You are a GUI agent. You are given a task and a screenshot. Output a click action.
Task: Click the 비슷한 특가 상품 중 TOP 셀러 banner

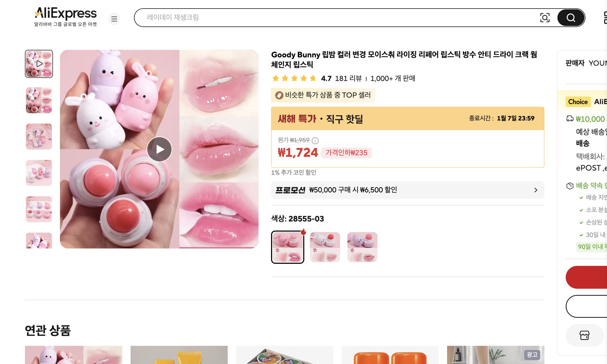(323, 95)
